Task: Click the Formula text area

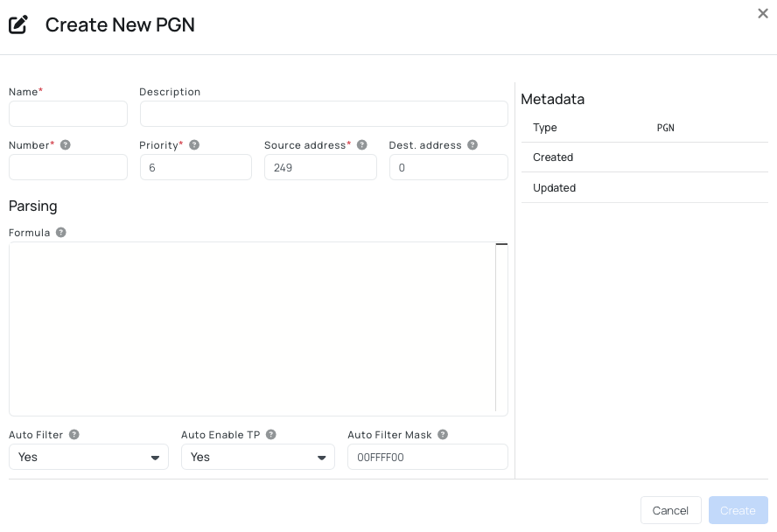Action: [x=254, y=328]
